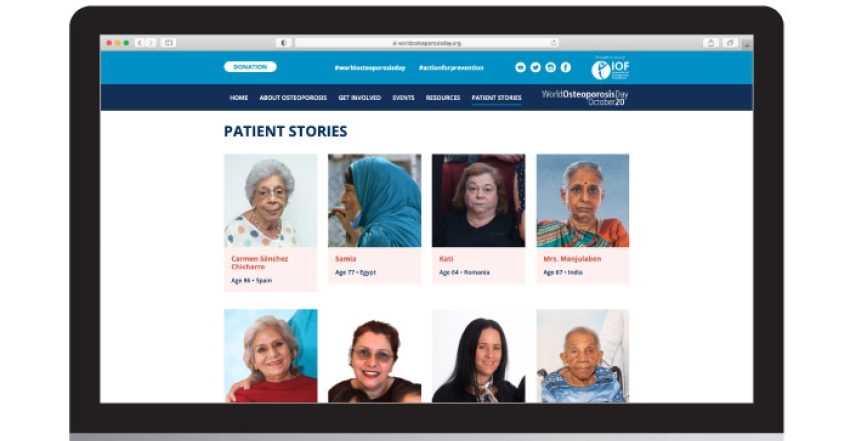Open the Mrs. Manjulaben story link
The image size is (850, 441).
[572, 259]
